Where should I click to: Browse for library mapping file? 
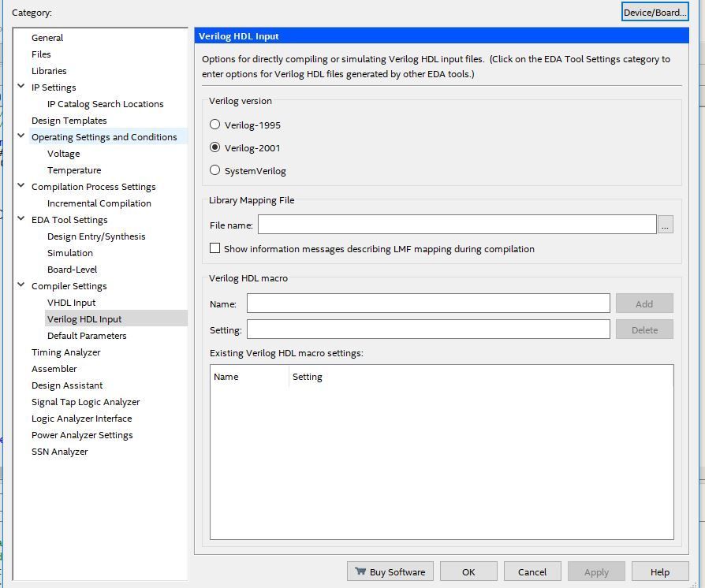tap(665, 225)
